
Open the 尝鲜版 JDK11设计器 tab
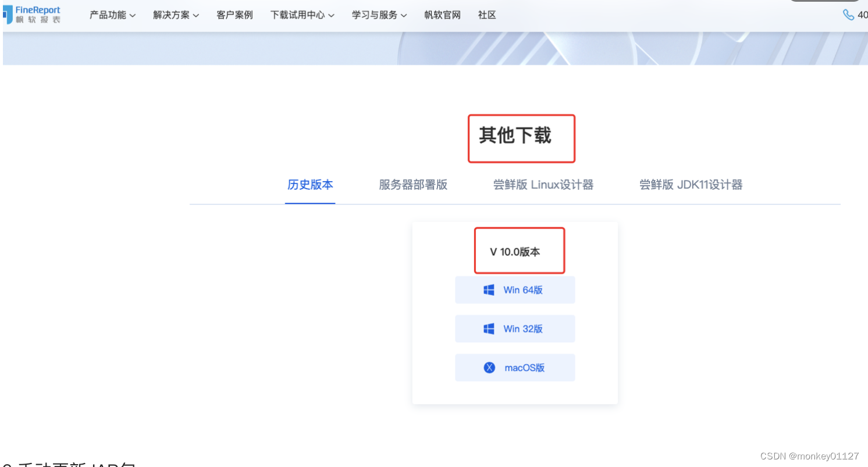(691, 185)
